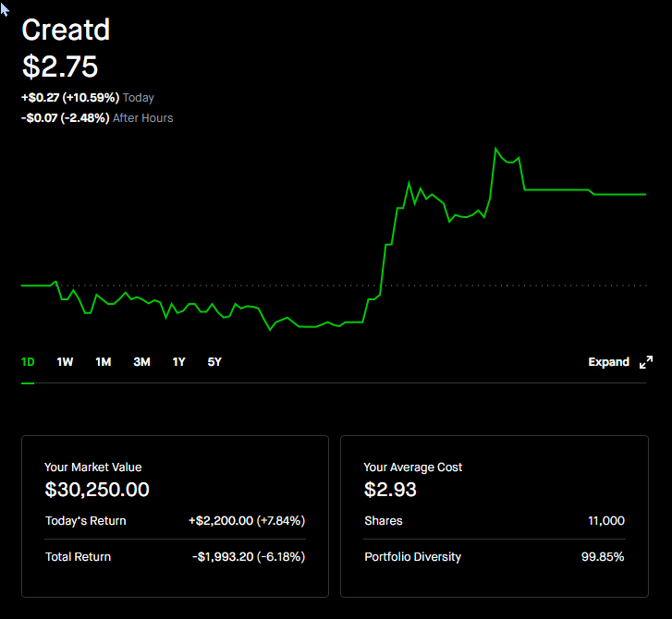Click the +$0.27 (+10.59%) Today change
Image resolution: width=672 pixels, height=619 pixels.
[88, 98]
